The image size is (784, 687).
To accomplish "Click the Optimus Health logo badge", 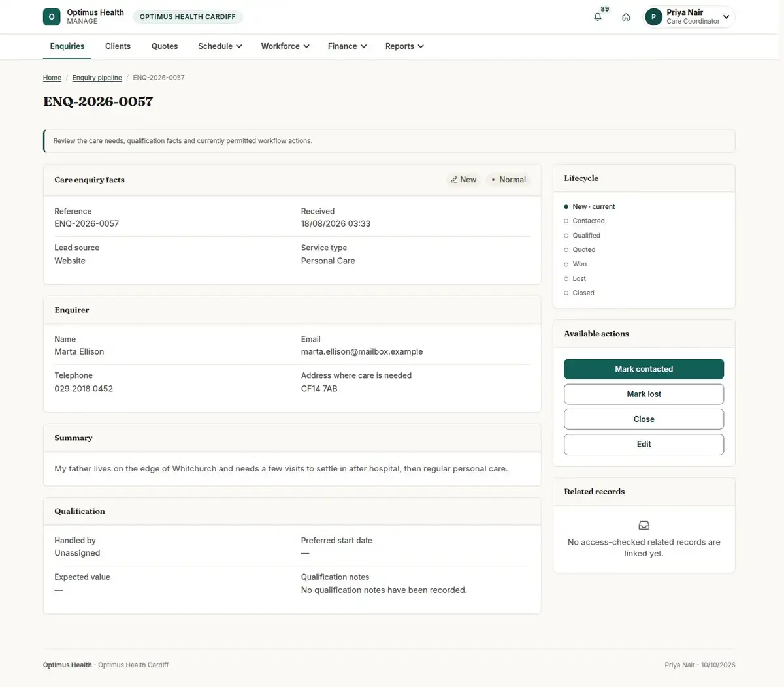I will [52, 17].
